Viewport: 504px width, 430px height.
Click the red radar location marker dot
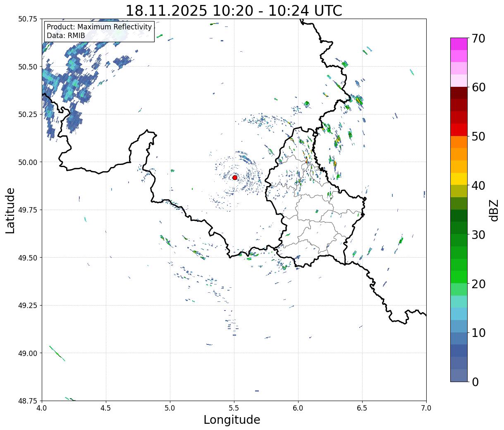click(x=235, y=177)
